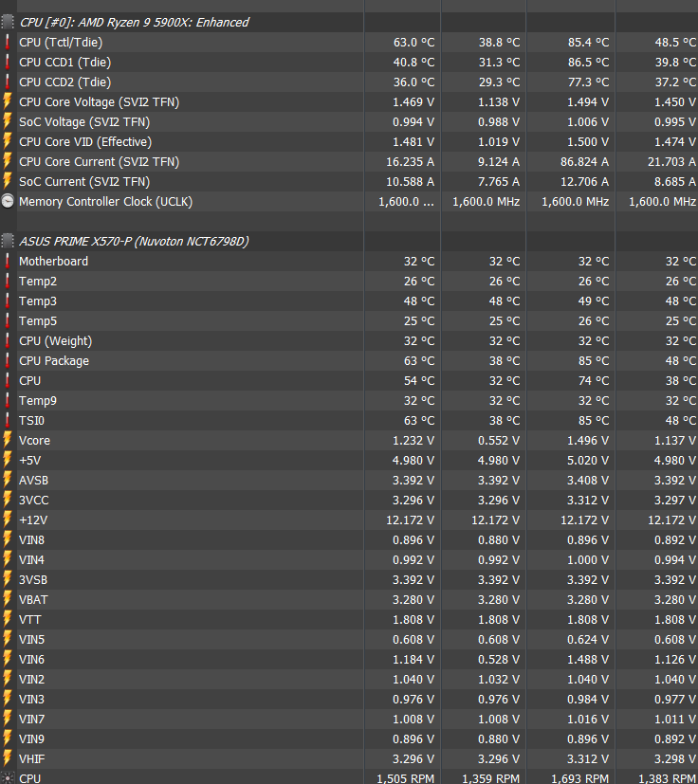Select the VBAT voltage row
Screen dimensions: 698x784
point(33,600)
